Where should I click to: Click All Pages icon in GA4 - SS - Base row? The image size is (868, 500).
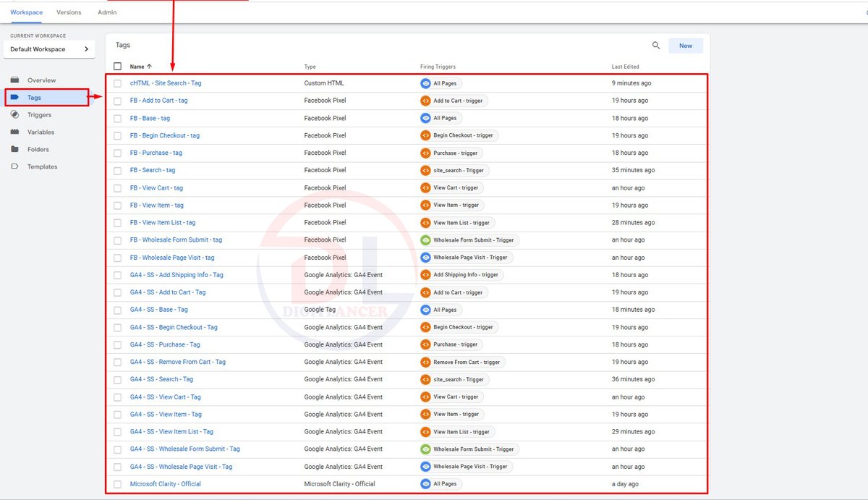coord(426,310)
